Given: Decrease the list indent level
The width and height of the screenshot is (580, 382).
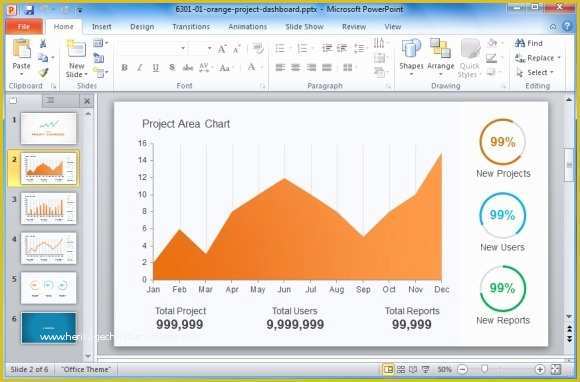Looking at the screenshot, I should pyautogui.click(x=327, y=48).
